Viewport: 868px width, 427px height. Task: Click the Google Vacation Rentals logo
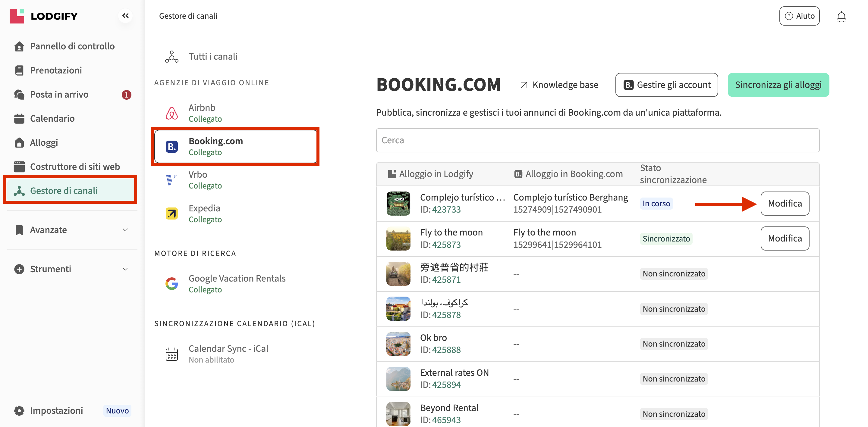coord(171,284)
